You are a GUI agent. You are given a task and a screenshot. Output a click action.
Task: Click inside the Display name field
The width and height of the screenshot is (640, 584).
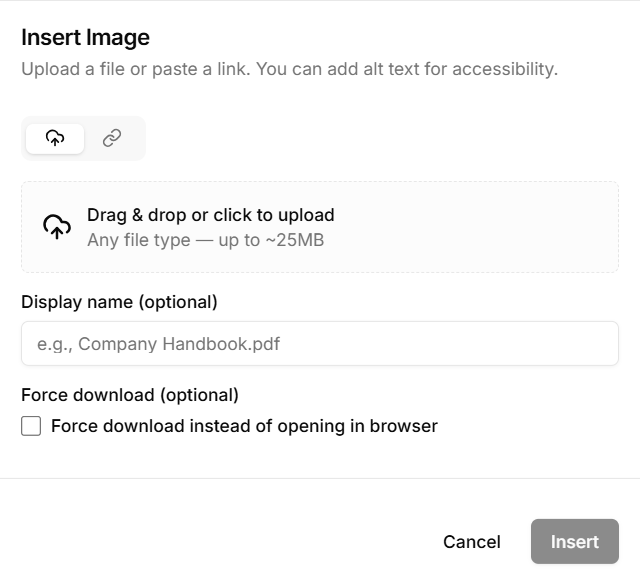pos(320,343)
